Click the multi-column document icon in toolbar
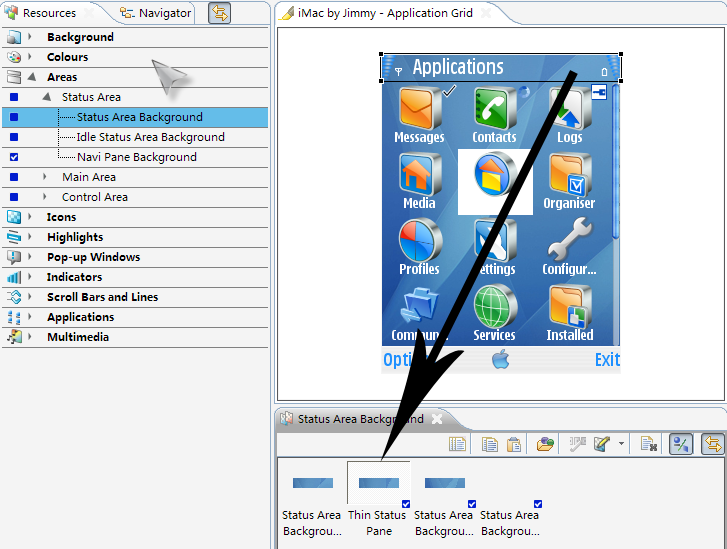Image resolution: width=727 pixels, height=549 pixels. [x=457, y=444]
